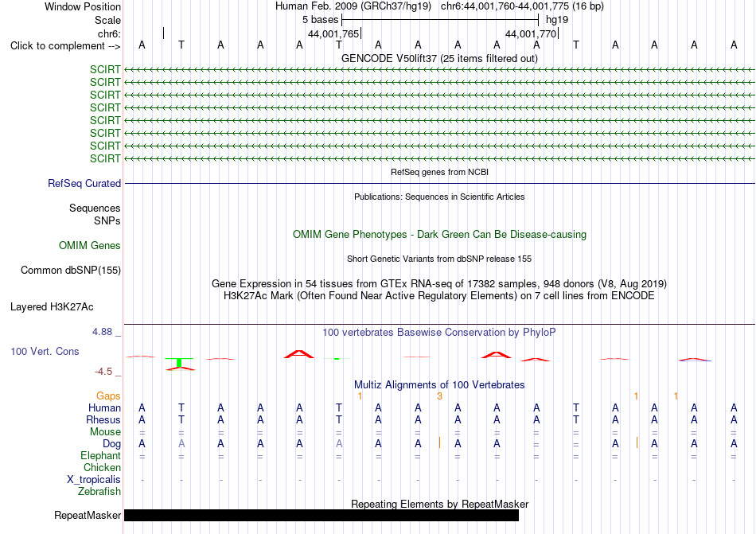Click the Zebrafish alignment row label

tap(99, 492)
